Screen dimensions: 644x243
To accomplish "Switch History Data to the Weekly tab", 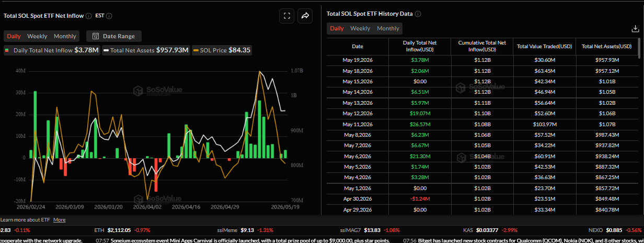I will coord(360,28).
